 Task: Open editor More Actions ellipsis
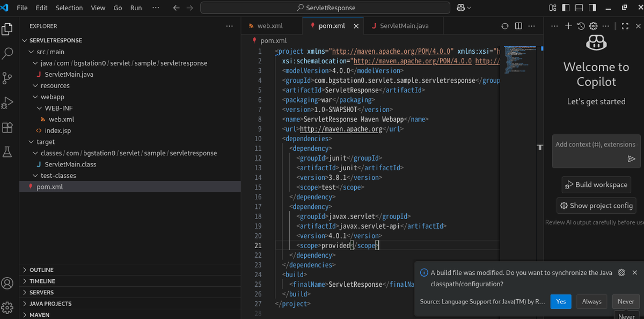pos(532,26)
